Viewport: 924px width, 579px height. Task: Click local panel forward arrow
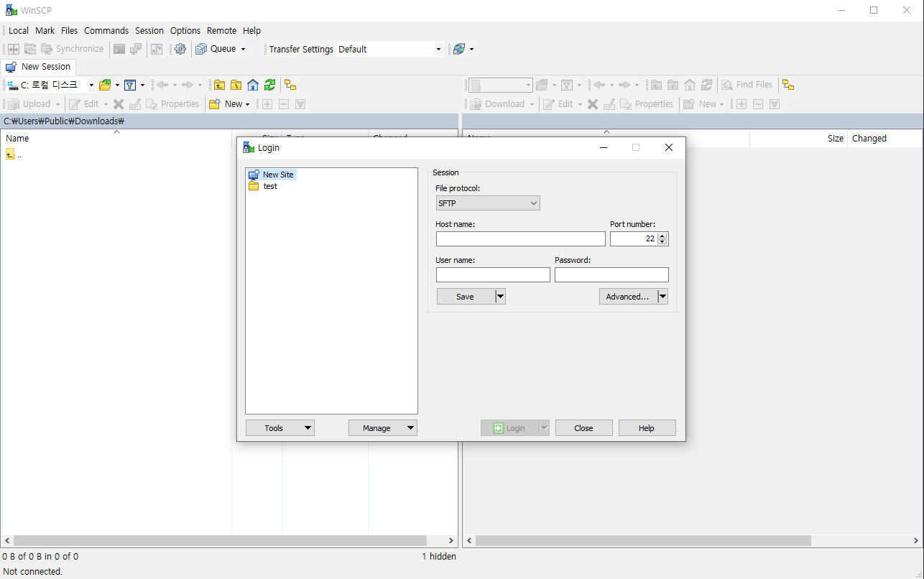click(x=188, y=85)
